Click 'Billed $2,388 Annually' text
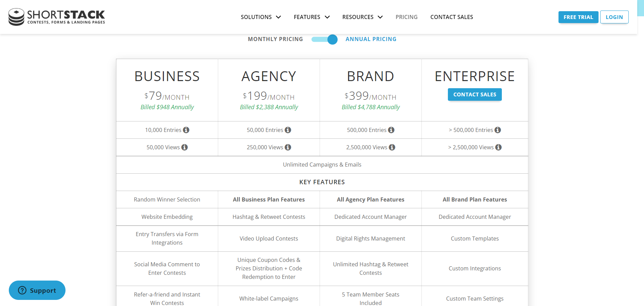Screen dimensions: 644x306 pyautogui.click(x=269, y=107)
